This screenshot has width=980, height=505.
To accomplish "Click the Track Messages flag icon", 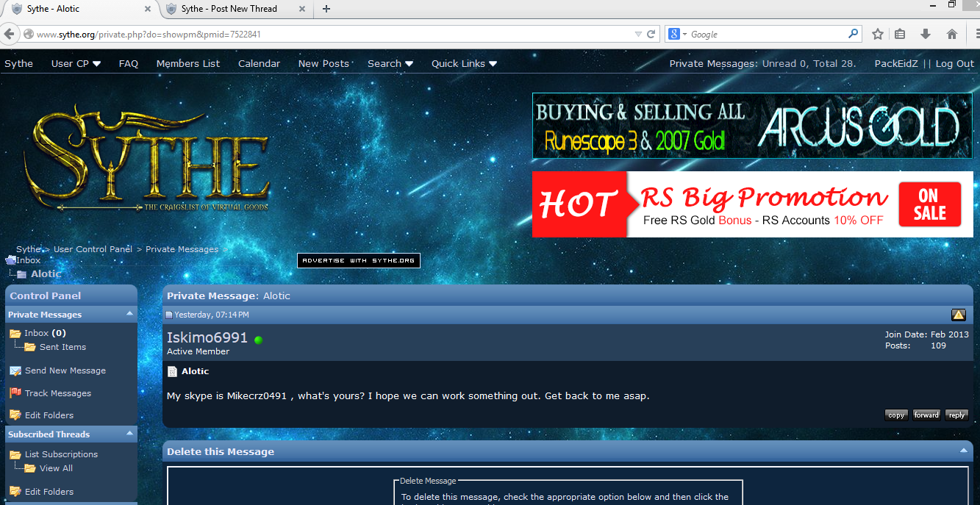I will pyautogui.click(x=15, y=393).
